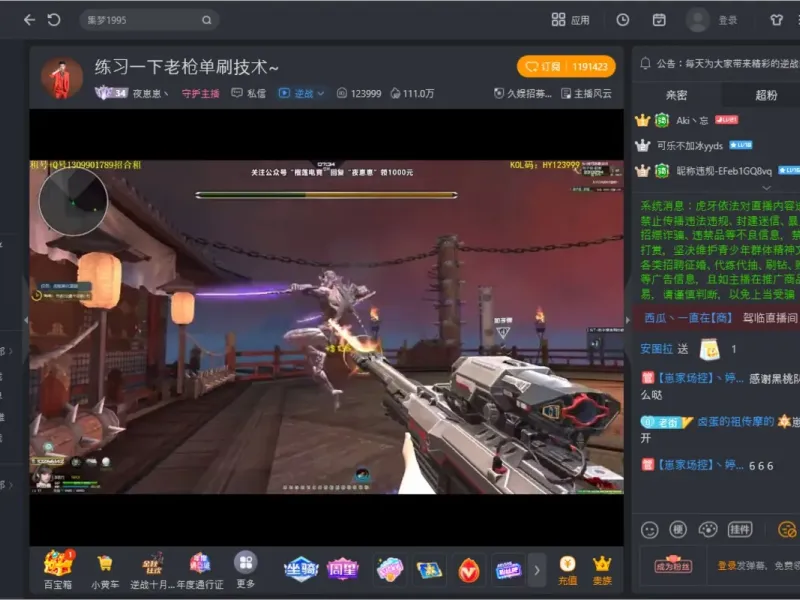Image resolution: width=800 pixels, height=600 pixels.
Task: Click the level 34 badge
Action: pyautogui.click(x=111, y=93)
